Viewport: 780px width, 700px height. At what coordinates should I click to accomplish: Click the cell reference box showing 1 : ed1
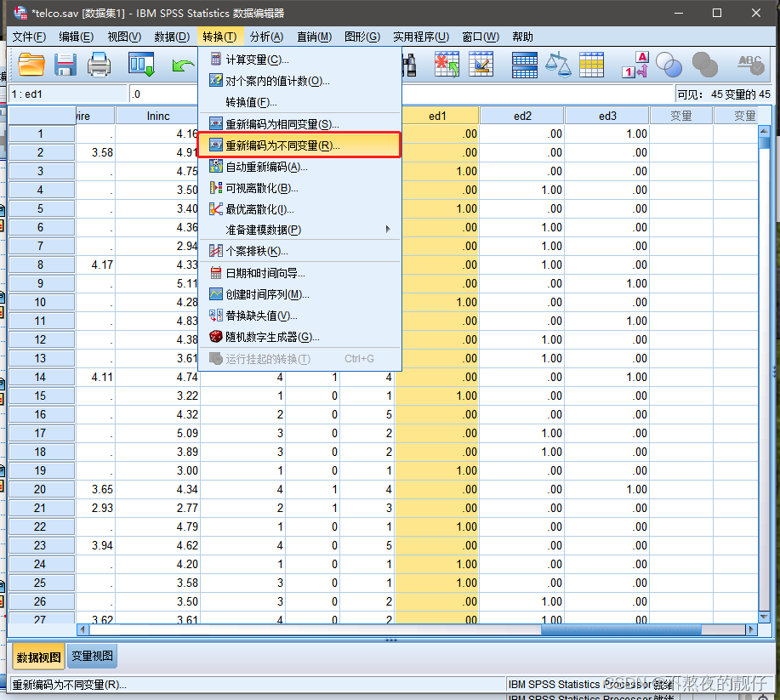(x=68, y=94)
